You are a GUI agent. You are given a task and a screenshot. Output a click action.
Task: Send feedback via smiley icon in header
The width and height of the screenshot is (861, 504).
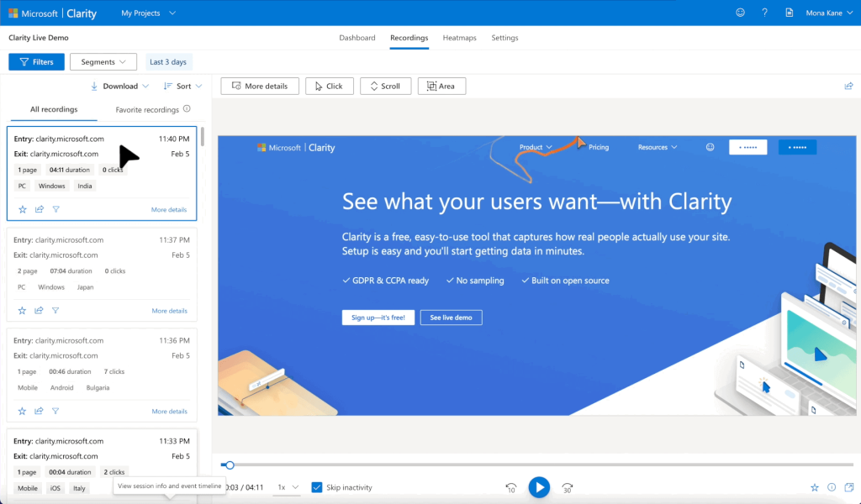740,13
